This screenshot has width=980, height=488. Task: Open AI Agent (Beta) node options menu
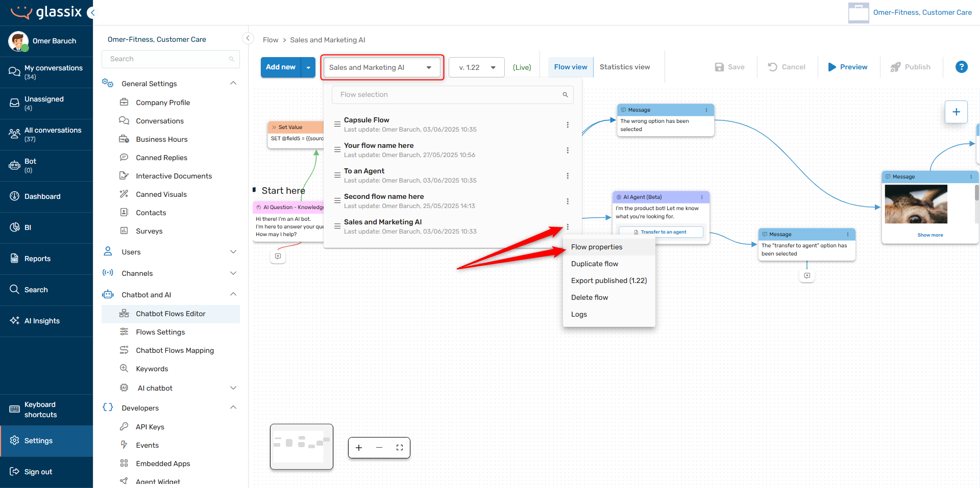[702, 197]
